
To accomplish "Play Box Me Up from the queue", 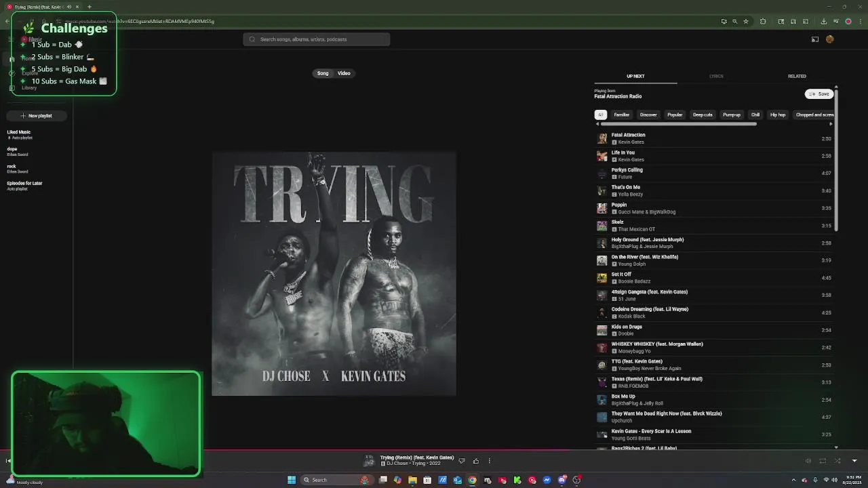I will (x=715, y=400).
